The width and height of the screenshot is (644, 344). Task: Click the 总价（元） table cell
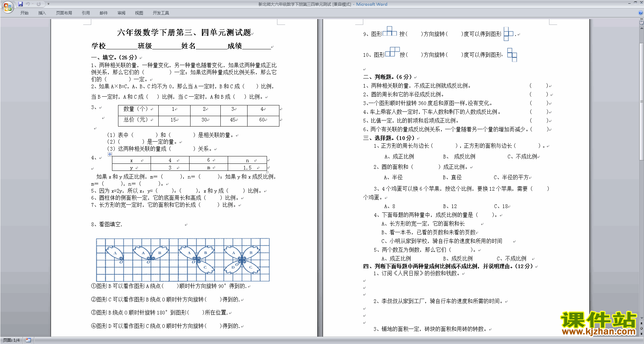tap(138, 120)
